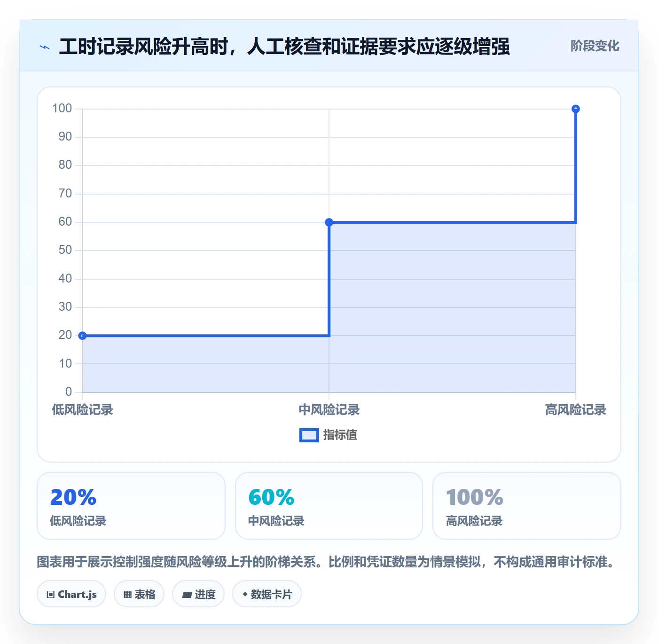Click the 阶段变化 label in the header
The width and height of the screenshot is (658, 644).
tap(595, 46)
